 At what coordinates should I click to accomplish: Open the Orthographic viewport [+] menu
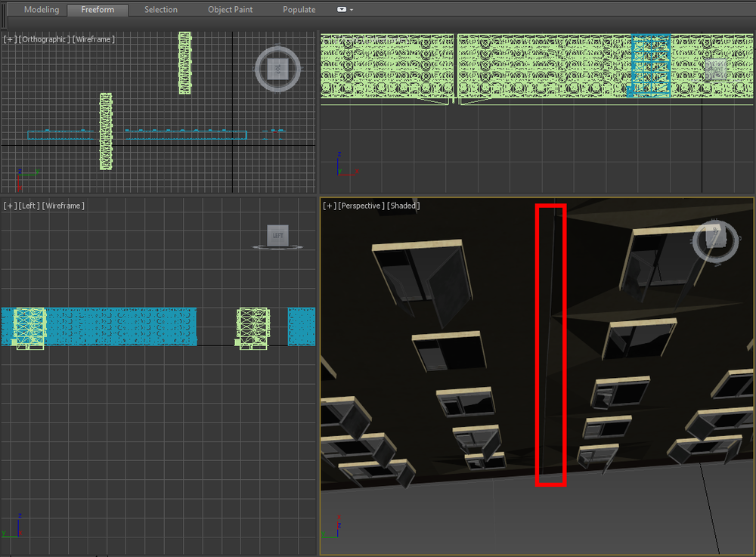[x=10, y=39]
